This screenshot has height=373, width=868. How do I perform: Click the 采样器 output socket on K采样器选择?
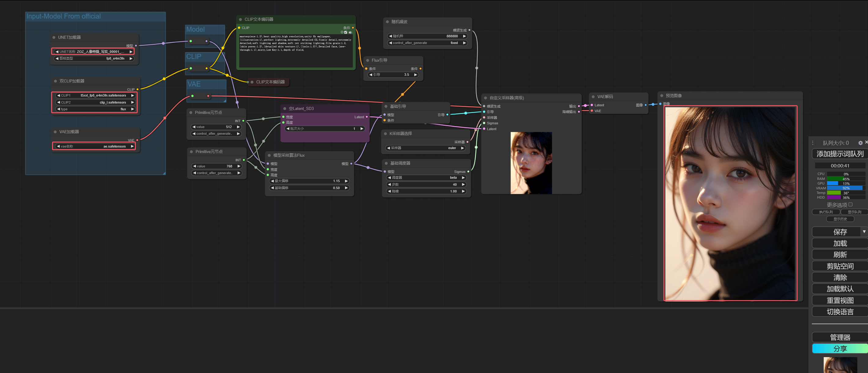pos(467,142)
